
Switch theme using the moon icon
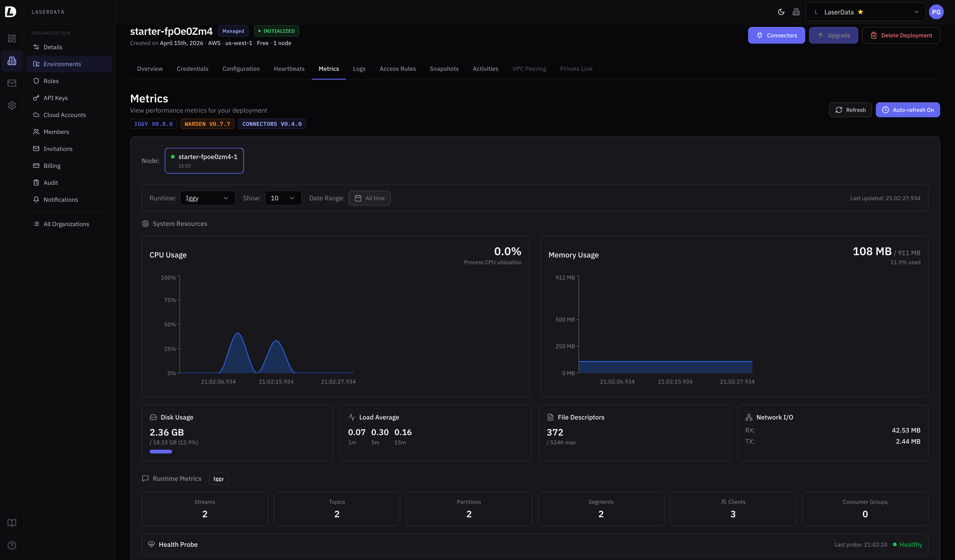click(781, 12)
